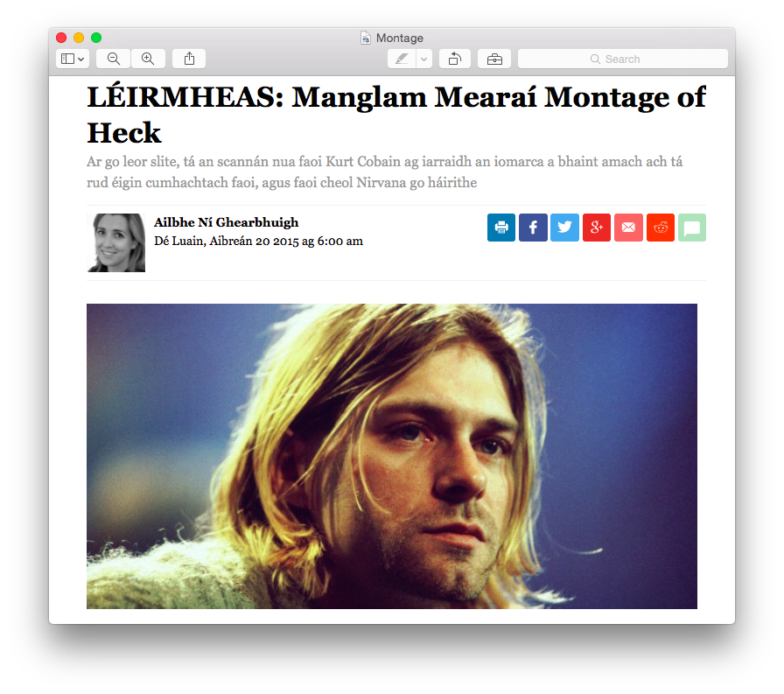Screen dimensions: 784x694
Task: Share the article on Google Plus
Action: [x=597, y=228]
